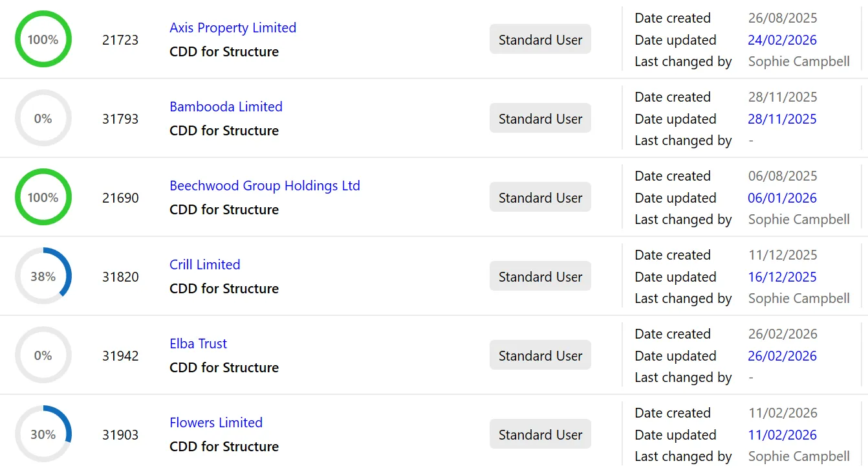The image size is (868, 470).
Task: Open the Flowers Limited record
Action: pyautogui.click(x=215, y=422)
